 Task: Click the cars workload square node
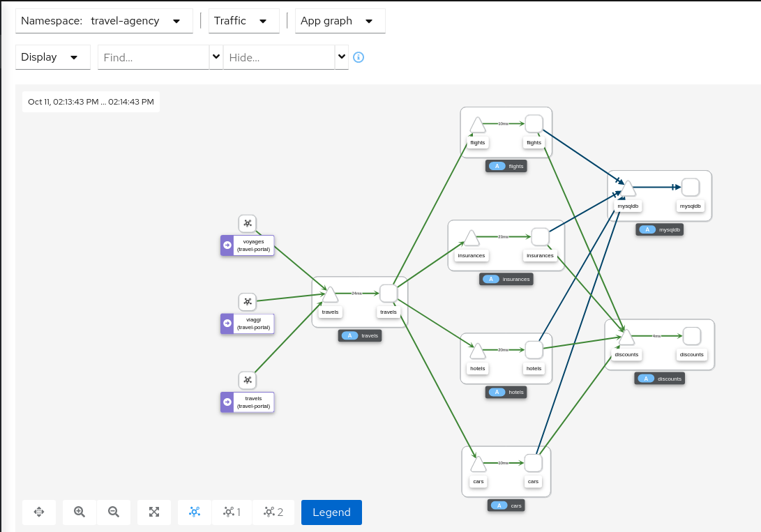pyautogui.click(x=534, y=463)
